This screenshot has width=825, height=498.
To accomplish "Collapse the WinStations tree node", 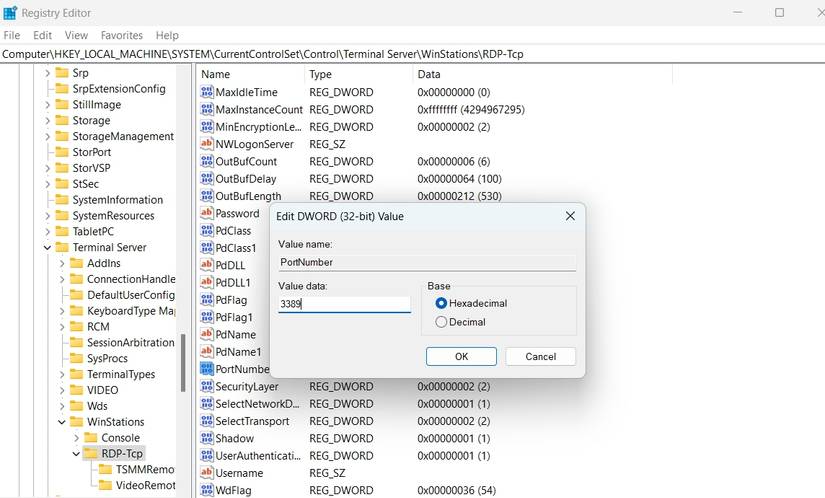I will pyautogui.click(x=62, y=422).
